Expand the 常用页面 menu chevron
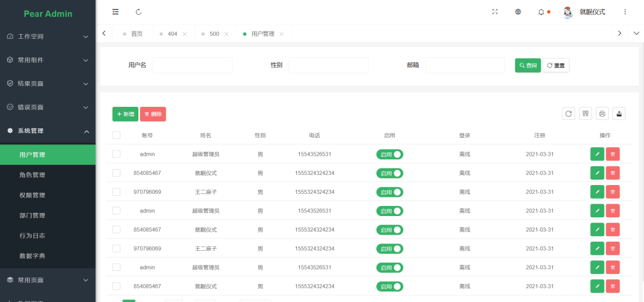 point(86,281)
